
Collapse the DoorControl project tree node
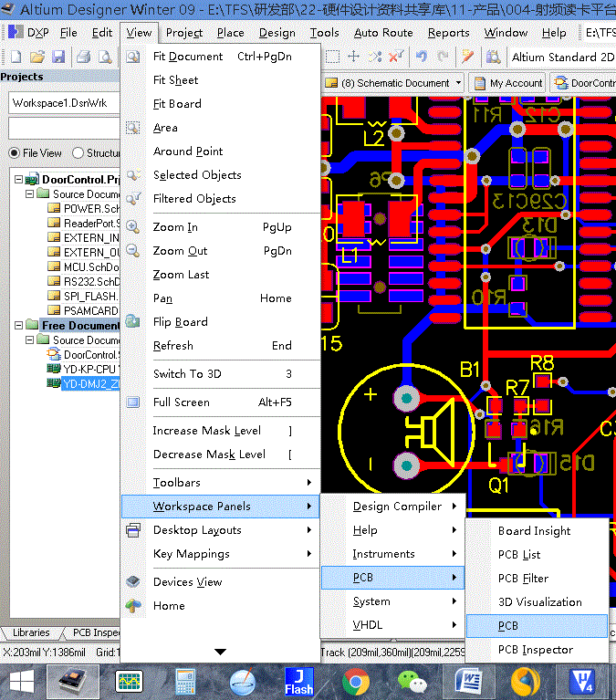point(18,180)
